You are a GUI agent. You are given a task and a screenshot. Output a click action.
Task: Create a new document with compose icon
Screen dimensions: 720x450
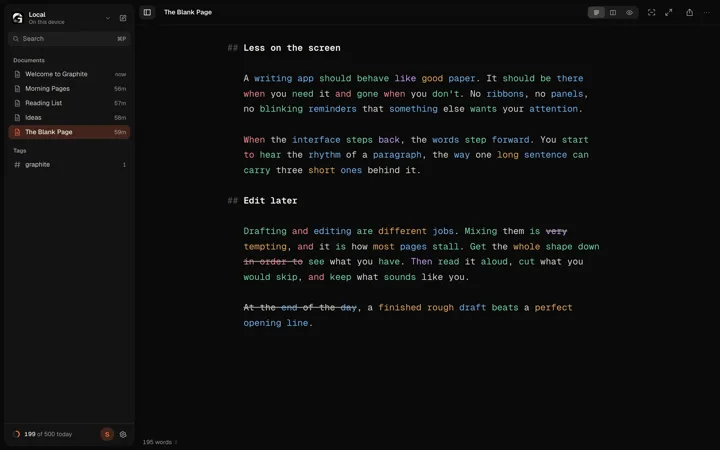pos(123,18)
